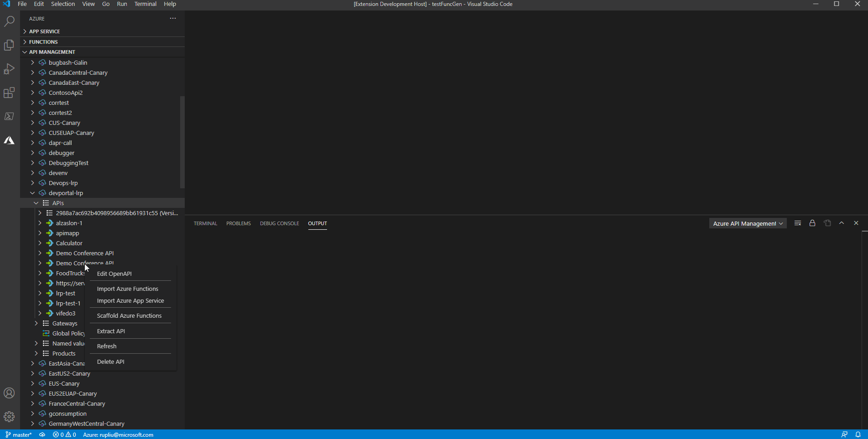Open the File menu
Image resolution: width=868 pixels, height=439 pixels.
[x=22, y=4]
